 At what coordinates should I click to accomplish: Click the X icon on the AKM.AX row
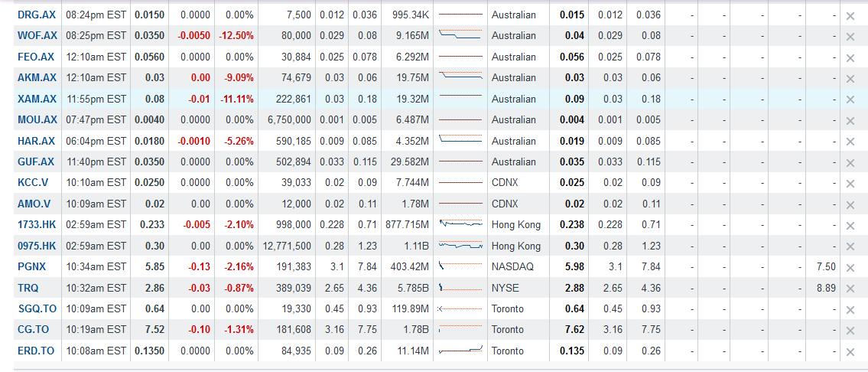[850, 79]
